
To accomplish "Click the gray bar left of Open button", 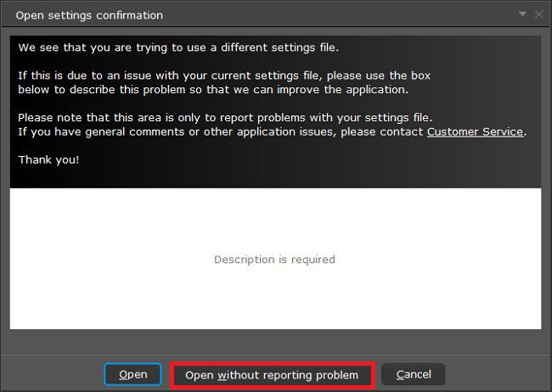I will (x=53, y=374).
